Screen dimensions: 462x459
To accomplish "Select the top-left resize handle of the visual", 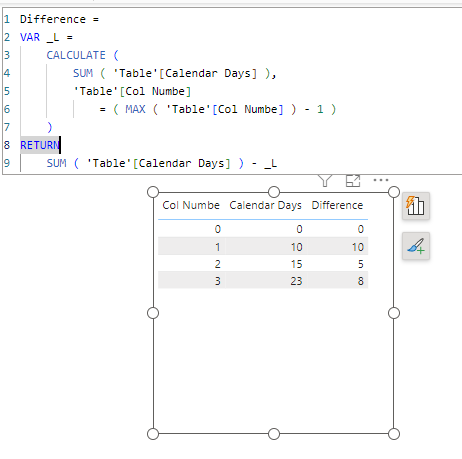I will point(153,192).
